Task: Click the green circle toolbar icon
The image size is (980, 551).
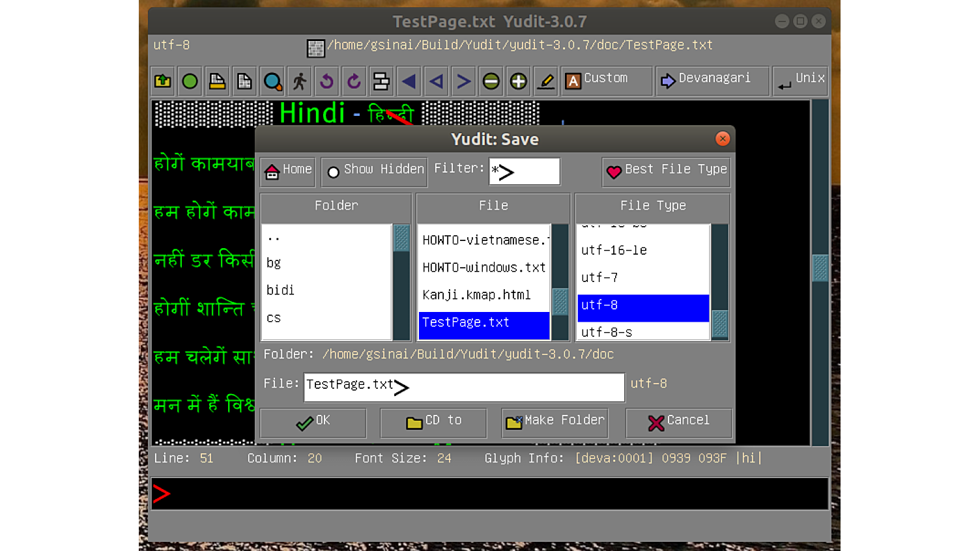Action: point(190,81)
